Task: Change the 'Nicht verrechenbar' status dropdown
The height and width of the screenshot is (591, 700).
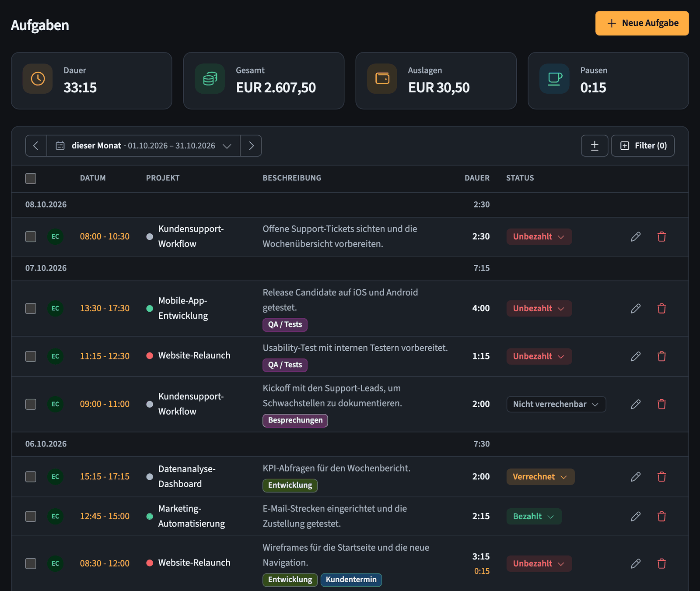Action: click(556, 404)
